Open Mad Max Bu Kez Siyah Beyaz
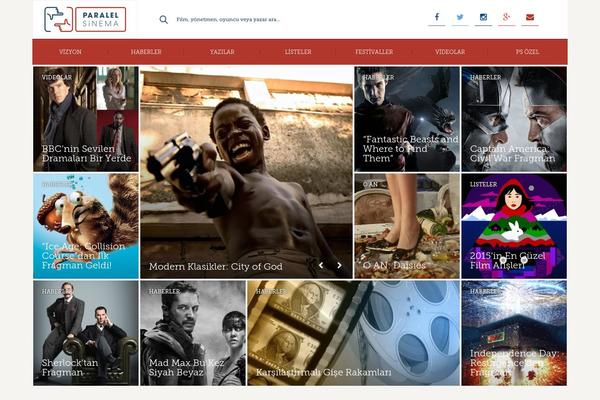Viewport: 600px width, 400px height. (193, 333)
